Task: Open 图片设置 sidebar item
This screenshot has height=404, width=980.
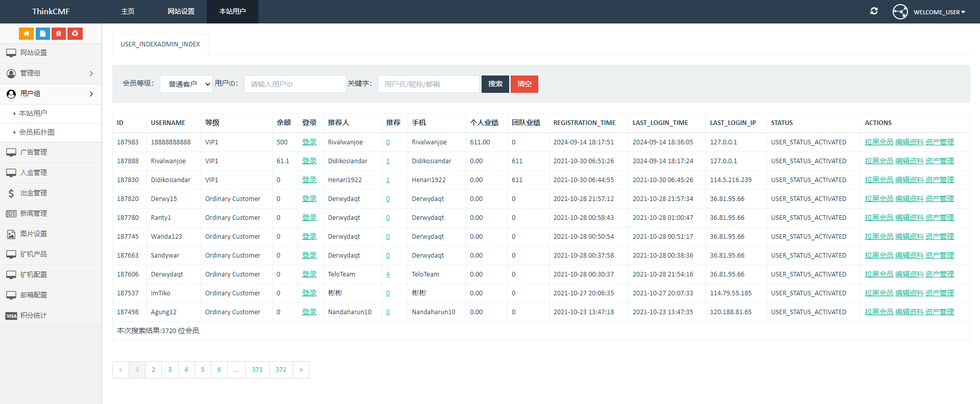Action: [x=51, y=234]
